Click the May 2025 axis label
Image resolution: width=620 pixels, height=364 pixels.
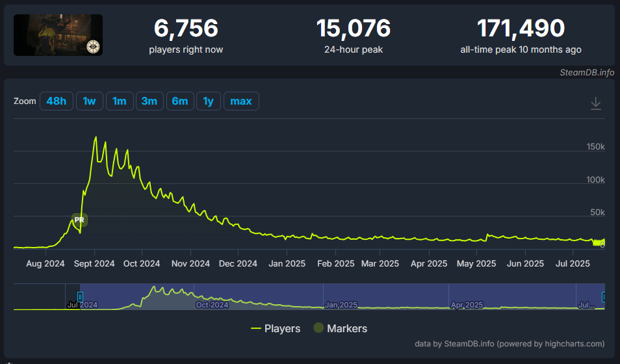pyautogui.click(x=476, y=263)
